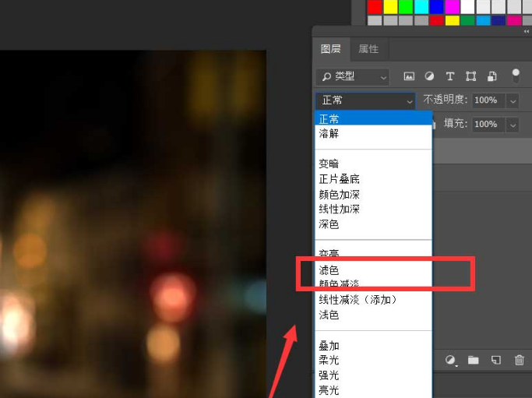Choose 柔光 blend mode
532x398 pixels.
pos(374,360)
